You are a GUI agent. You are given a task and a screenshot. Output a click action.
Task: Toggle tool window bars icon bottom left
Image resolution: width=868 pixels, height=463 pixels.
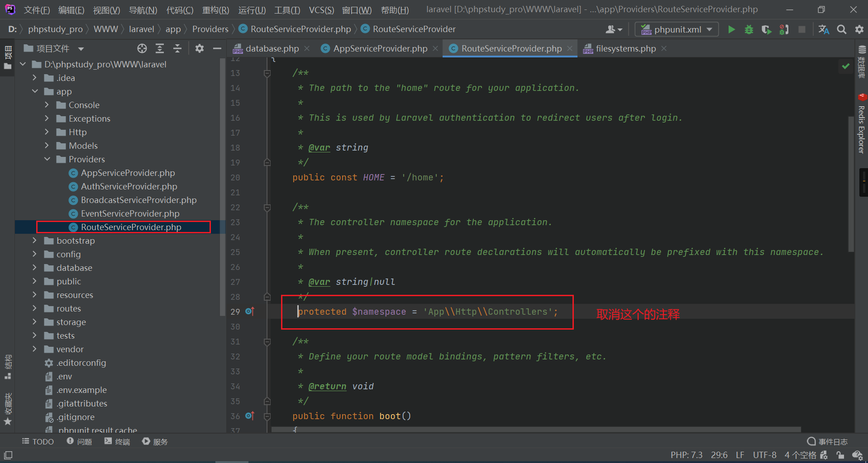pos(8,455)
